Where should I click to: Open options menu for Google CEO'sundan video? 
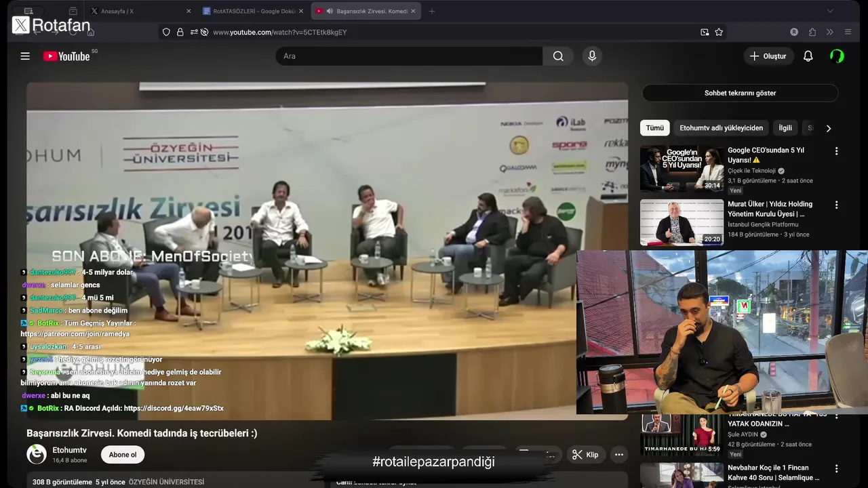[x=836, y=151]
